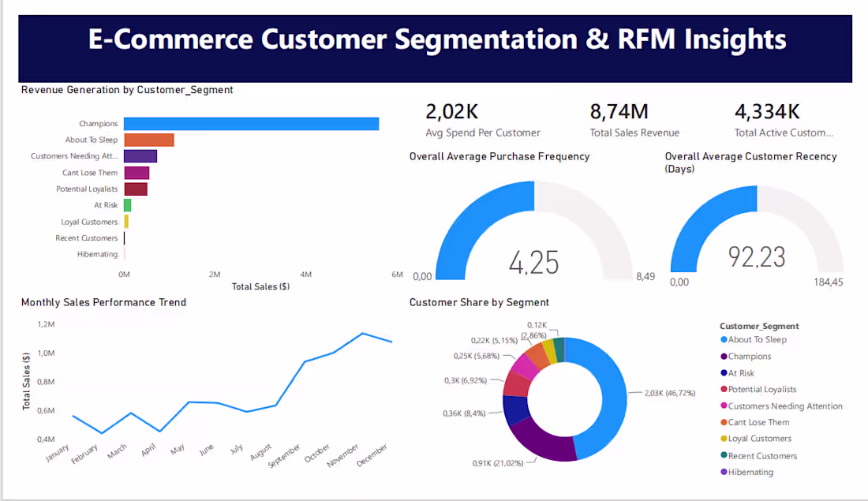868x501 pixels.
Task: Click the December axis label on trend chart
Action: tap(372, 455)
